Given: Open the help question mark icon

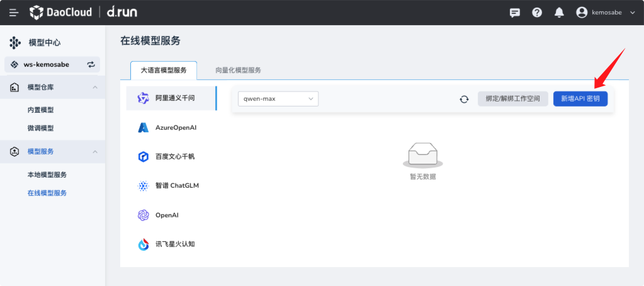Looking at the screenshot, I should click(x=537, y=13).
